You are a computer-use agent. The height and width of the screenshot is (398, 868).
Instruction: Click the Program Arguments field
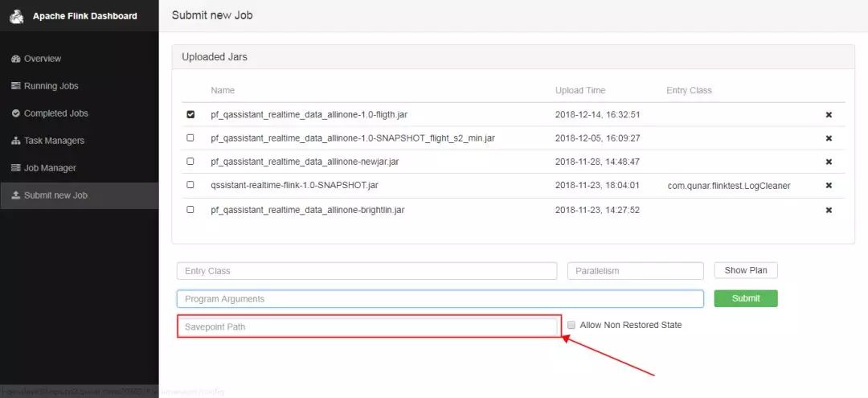pos(440,299)
